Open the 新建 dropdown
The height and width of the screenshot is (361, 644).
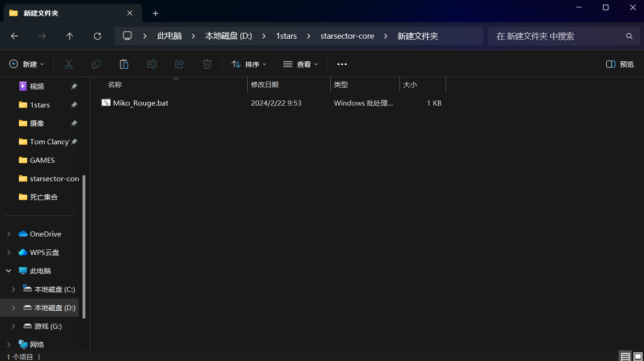pos(27,64)
